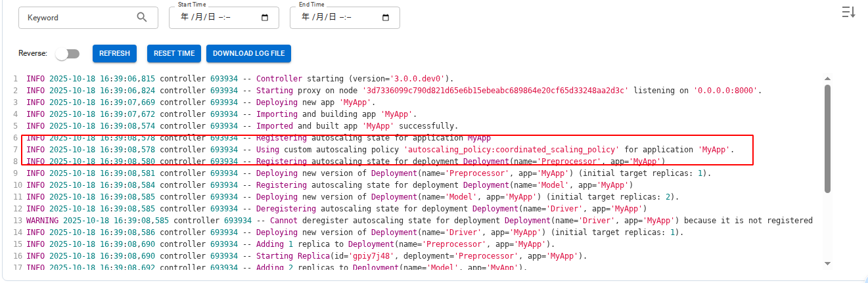868x283 pixels.
Task: Click the sort order icon at top right
Action: (848, 12)
